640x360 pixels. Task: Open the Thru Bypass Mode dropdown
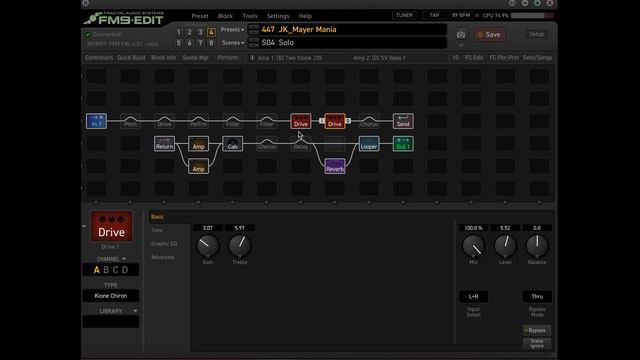click(x=537, y=297)
